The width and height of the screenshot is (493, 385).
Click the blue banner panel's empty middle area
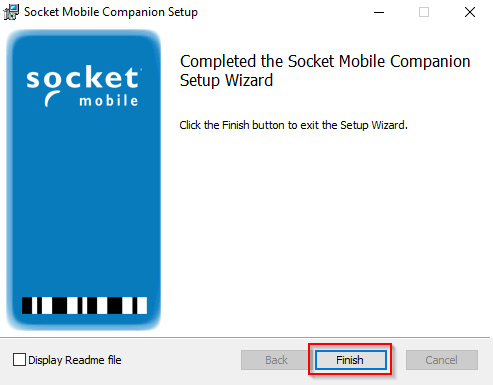(x=83, y=200)
